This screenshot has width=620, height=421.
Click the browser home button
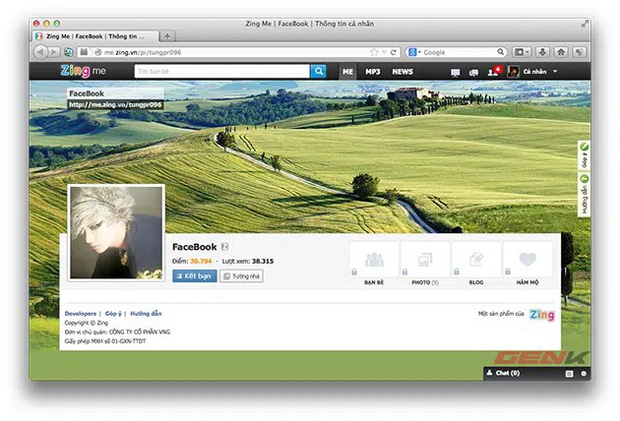561,51
